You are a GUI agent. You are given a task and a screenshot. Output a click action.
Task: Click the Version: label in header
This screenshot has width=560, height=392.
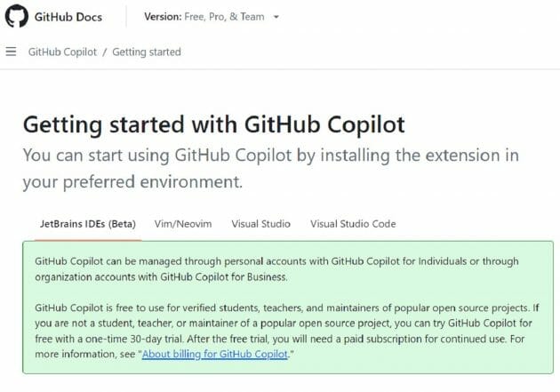tap(163, 17)
